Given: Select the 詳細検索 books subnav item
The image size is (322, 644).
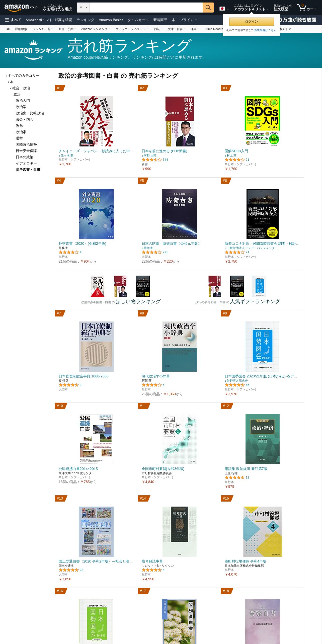Looking at the screenshot, I should click(x=21, y=29).
